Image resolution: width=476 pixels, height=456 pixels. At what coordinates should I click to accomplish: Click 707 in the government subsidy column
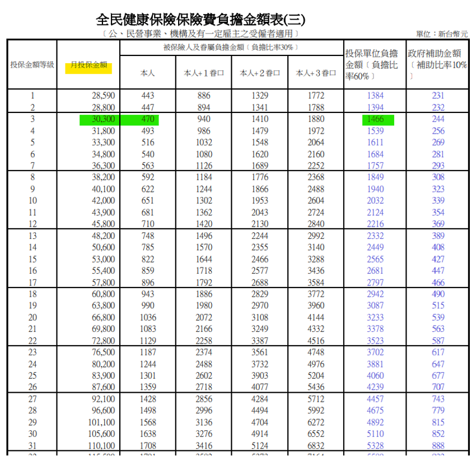tap(438, 387)
